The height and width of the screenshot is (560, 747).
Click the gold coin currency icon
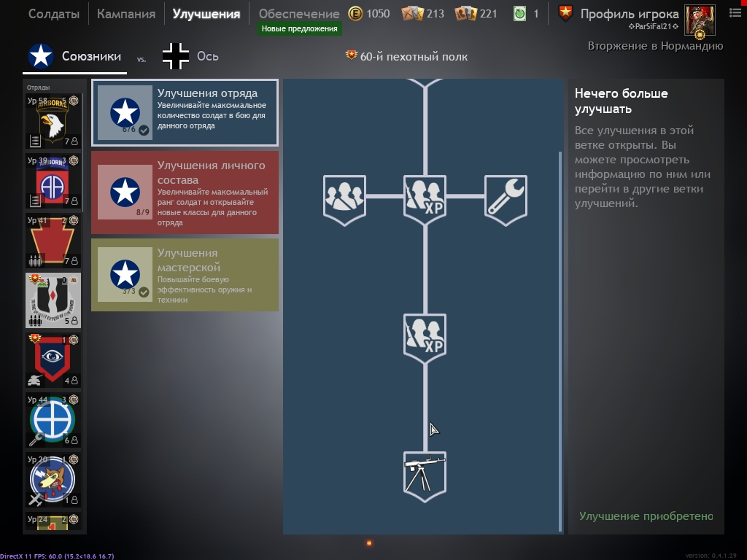(x=355, y=14)
